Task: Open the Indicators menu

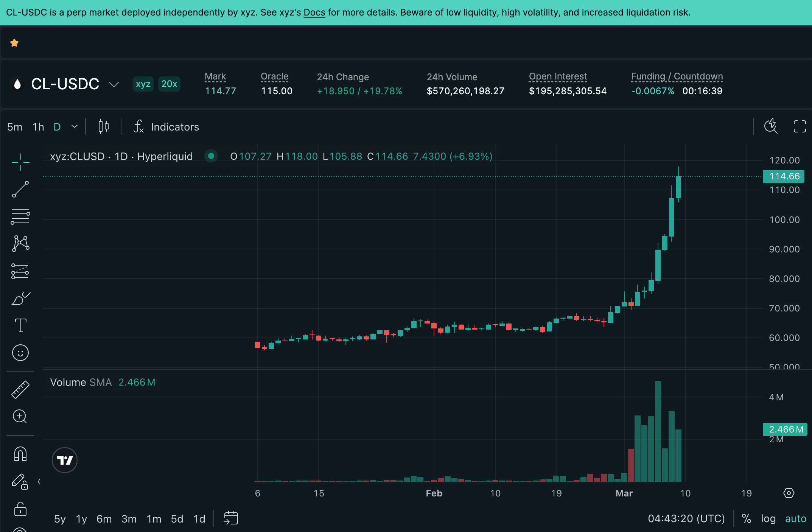Action: [166, 127]
